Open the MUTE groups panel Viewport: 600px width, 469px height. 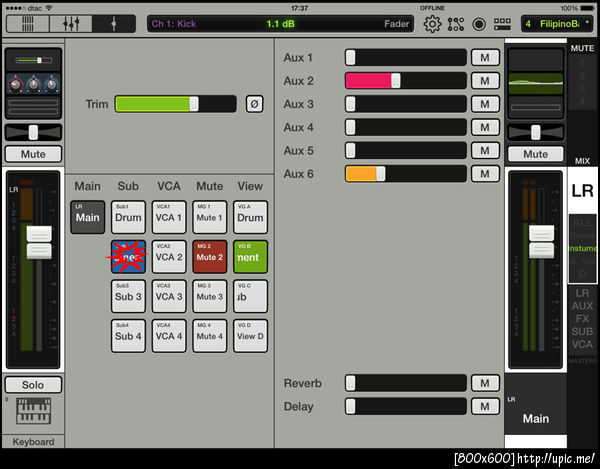(x=582, y=48)
